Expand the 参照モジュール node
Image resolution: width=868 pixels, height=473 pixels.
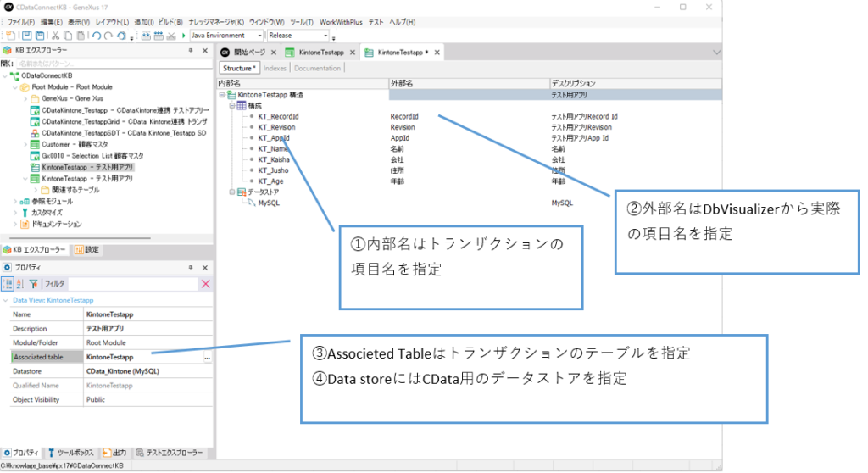pyautogui.click(x=15, y=202)
